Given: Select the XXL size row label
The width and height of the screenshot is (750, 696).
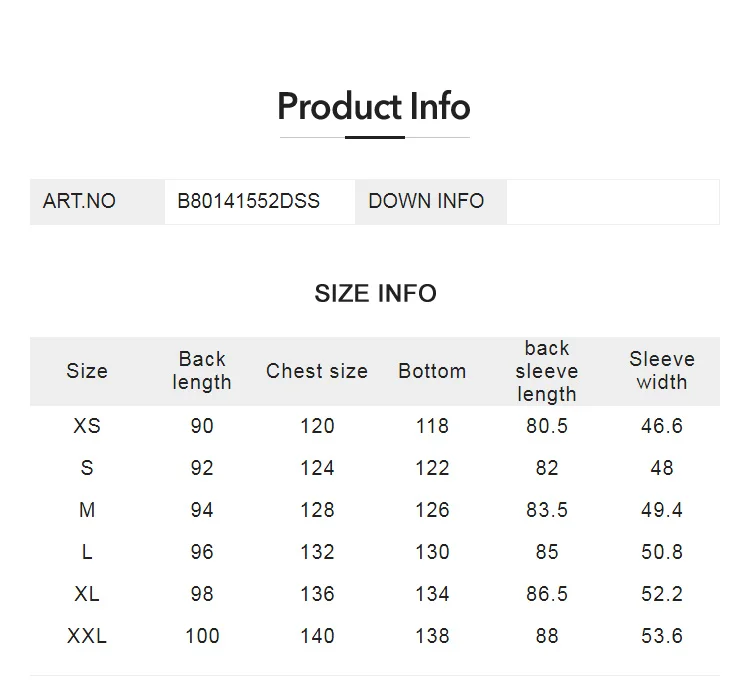Looking at the screenshot, I should [87, 636].
